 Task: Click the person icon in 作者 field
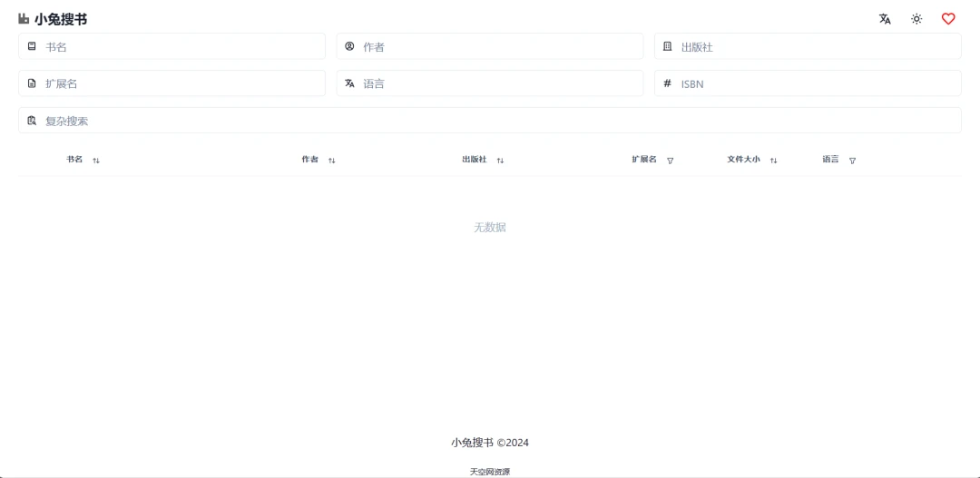point(349,46)
